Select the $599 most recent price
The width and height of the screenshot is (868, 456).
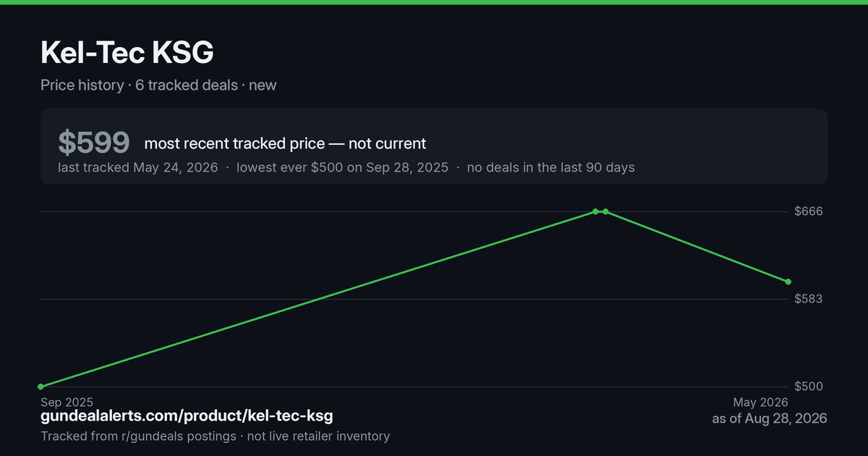(x=94, y=143)
